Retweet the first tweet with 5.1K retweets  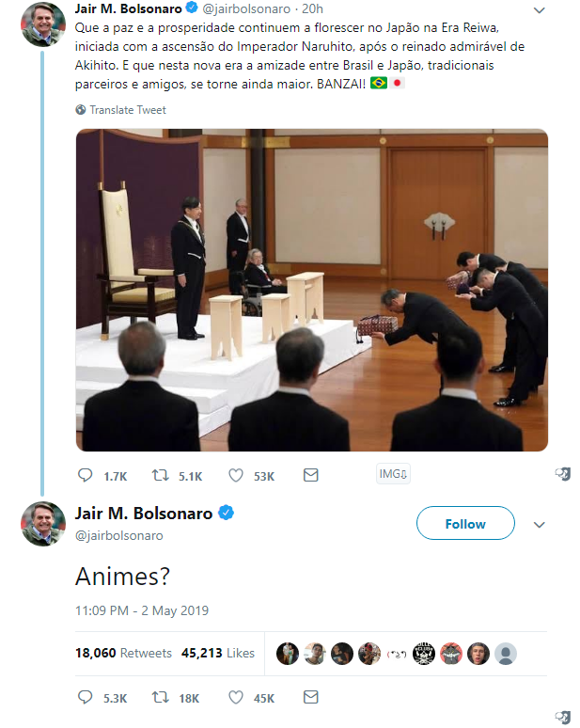pos(161,476)
